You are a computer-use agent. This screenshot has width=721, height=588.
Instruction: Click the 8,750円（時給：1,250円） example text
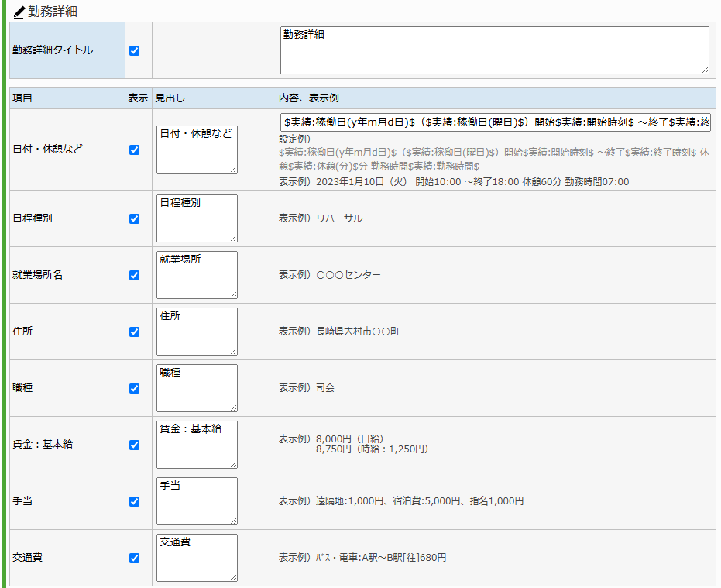click(373, 449)
